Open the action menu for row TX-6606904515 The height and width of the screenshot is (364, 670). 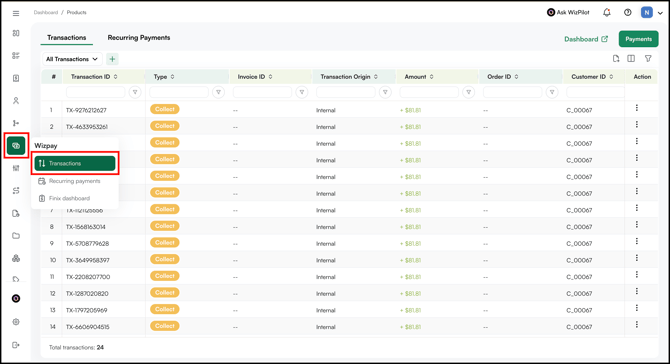click(637, 325)
